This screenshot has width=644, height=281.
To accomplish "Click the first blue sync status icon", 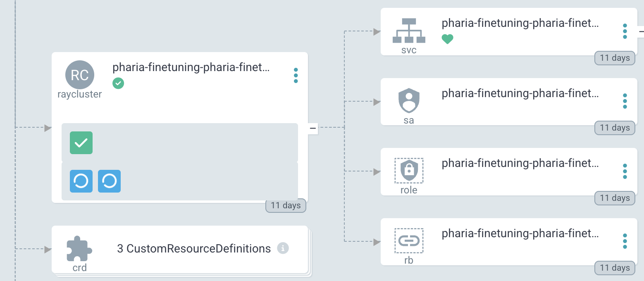I will pos(81,181).
